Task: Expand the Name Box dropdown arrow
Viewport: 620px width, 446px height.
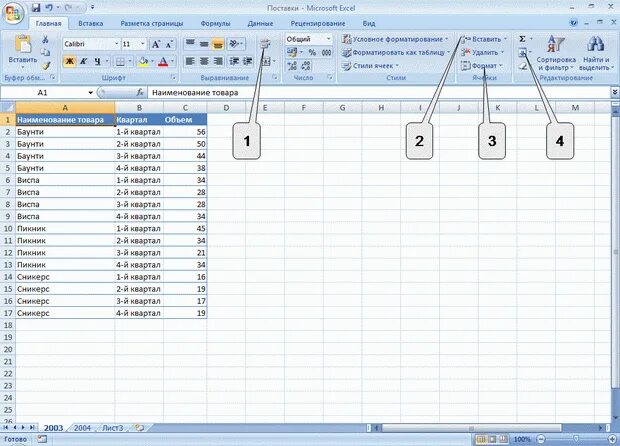Action: click(x=91, y=93)
